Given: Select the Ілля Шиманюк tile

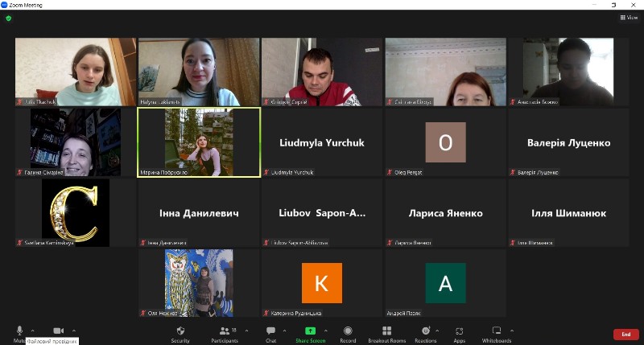Looking at the screenshot, I should [569, 212].
